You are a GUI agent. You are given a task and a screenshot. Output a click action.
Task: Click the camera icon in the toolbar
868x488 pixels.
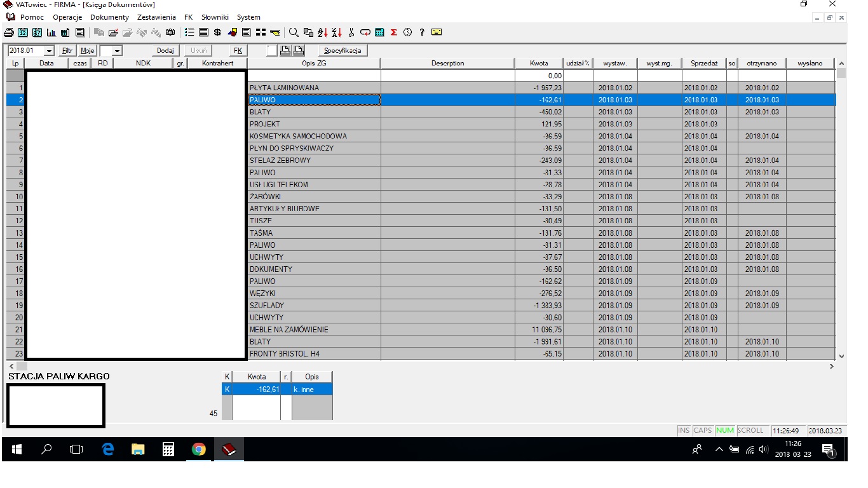point(170,32)
